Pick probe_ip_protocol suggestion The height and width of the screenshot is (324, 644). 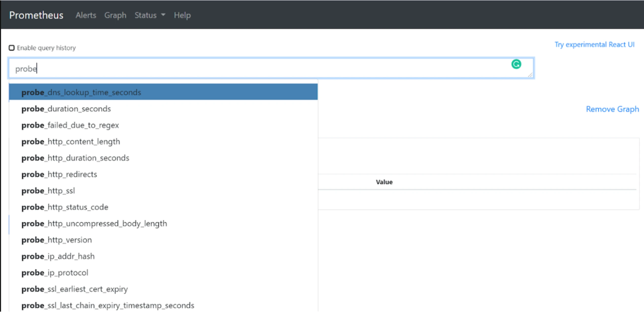[x=163, y=272]
